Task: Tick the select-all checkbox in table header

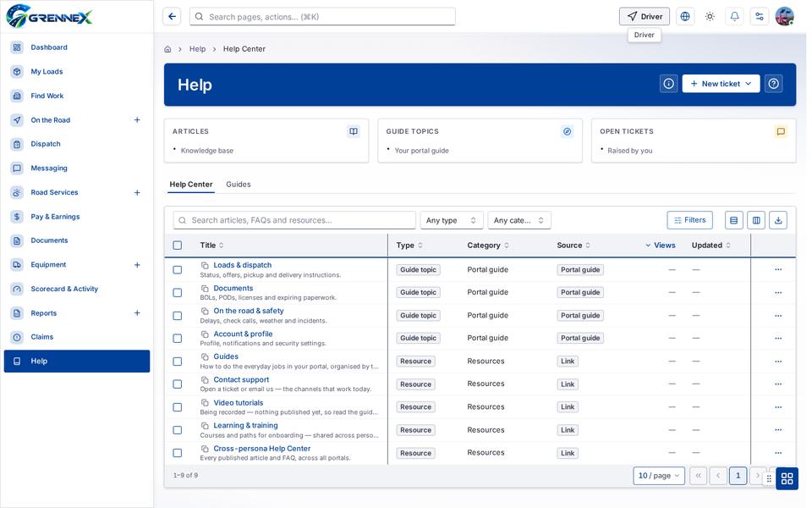Action: [x=178, y=246]
